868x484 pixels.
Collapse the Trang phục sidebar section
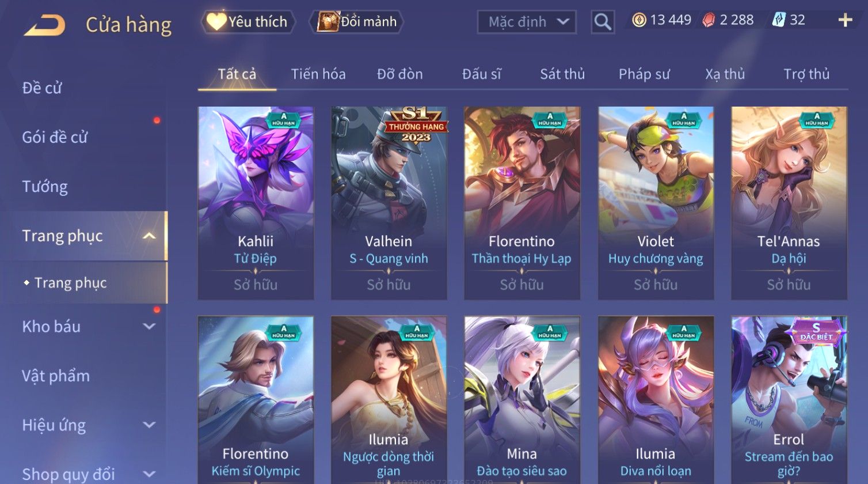[149, 236]
